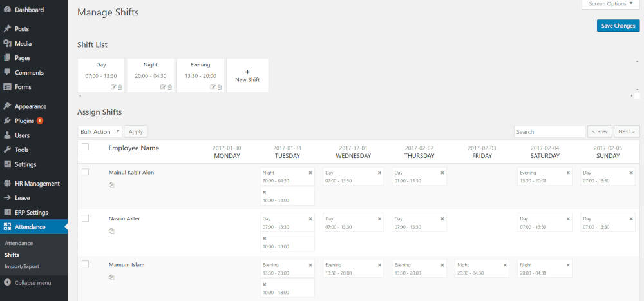Click copy icon under Mainul Kabir Aion
The width and height of the screenshot is (644, 301).
(111, 185)
